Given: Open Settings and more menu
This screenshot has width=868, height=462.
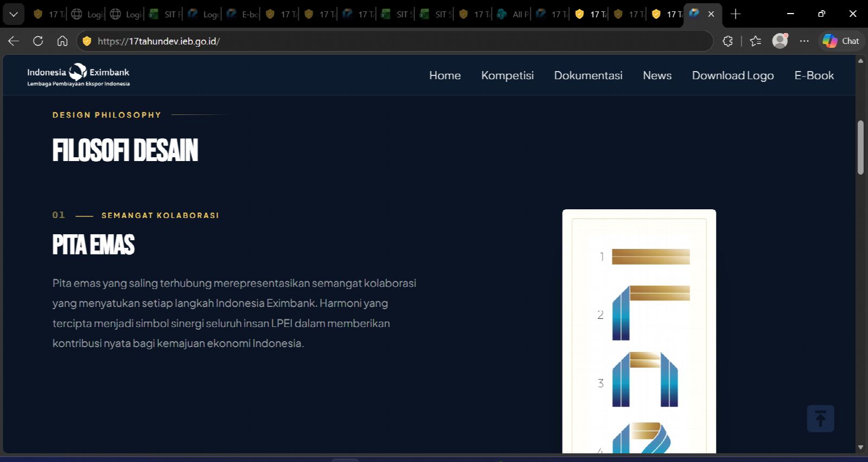Looking at the screenshot, I should pos(805,41).
